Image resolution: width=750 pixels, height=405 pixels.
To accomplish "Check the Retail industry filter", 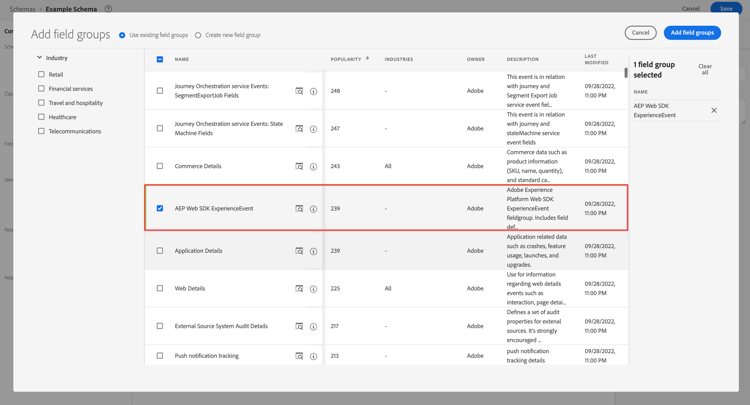I will (41, 74).
